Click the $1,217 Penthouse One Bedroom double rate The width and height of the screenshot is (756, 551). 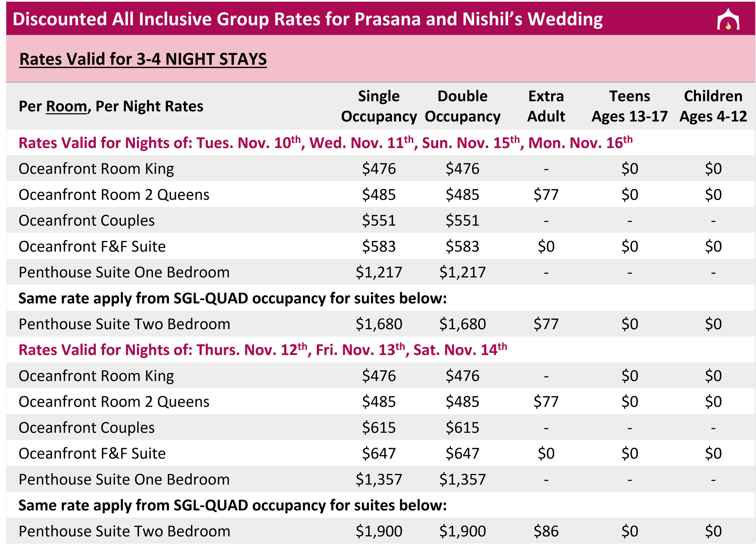[x=462, y=272]
